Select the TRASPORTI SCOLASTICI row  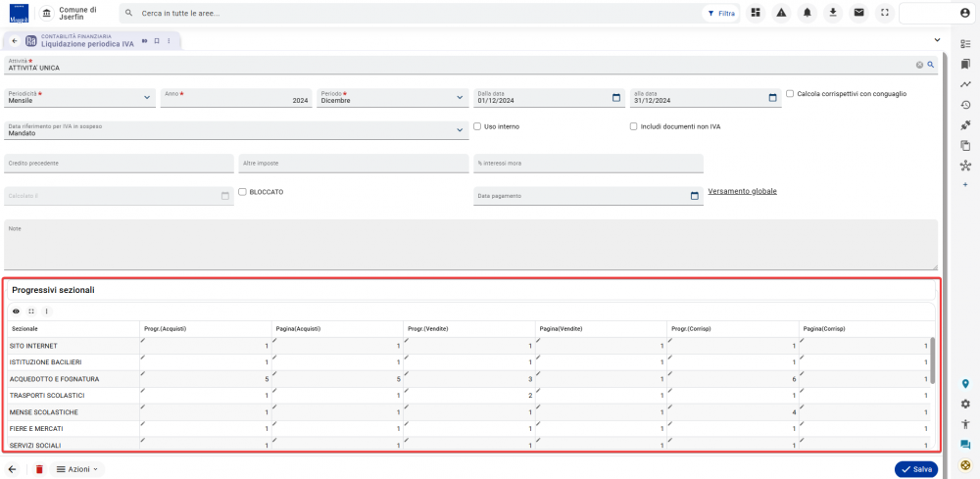(467, 396)
